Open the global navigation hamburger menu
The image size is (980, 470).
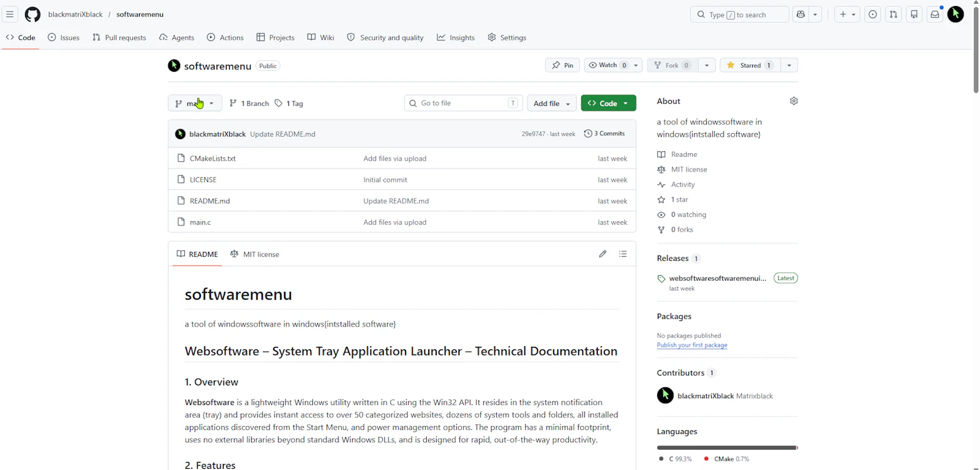pos(10,14)
